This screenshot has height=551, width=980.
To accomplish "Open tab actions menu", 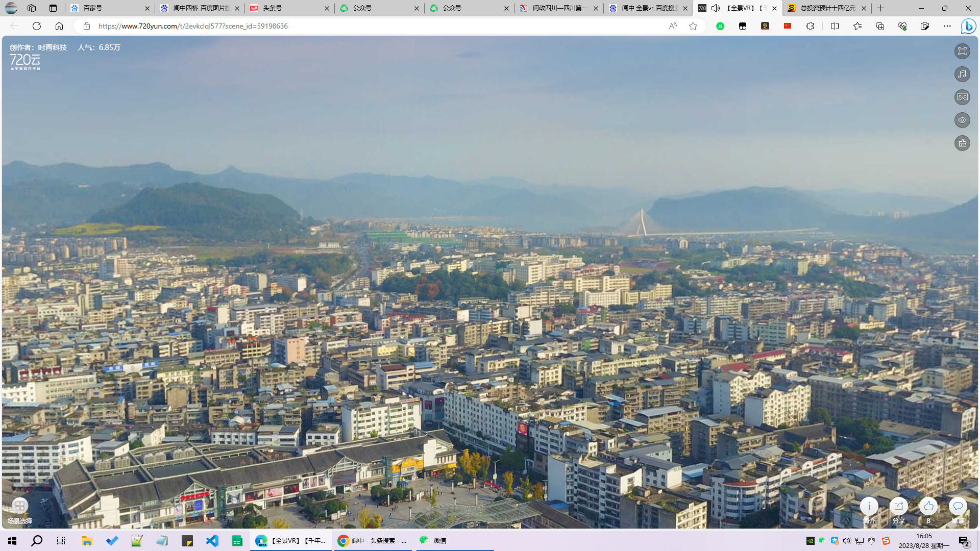I will tap(53, 8).
